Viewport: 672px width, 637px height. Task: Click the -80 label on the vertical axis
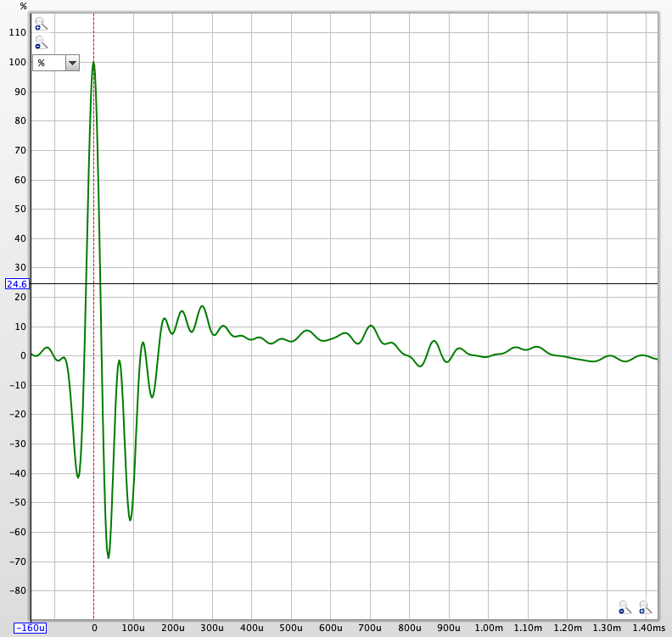pos(17,591)
